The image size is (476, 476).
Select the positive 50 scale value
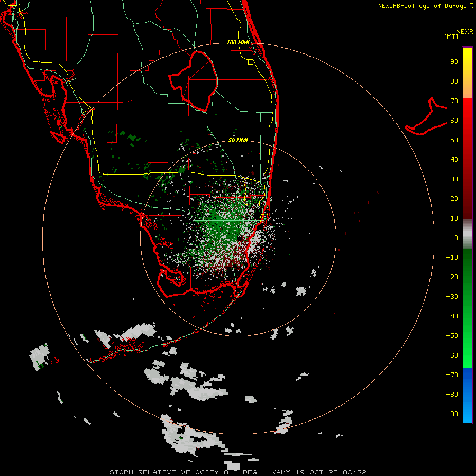(x=454, y=140)
